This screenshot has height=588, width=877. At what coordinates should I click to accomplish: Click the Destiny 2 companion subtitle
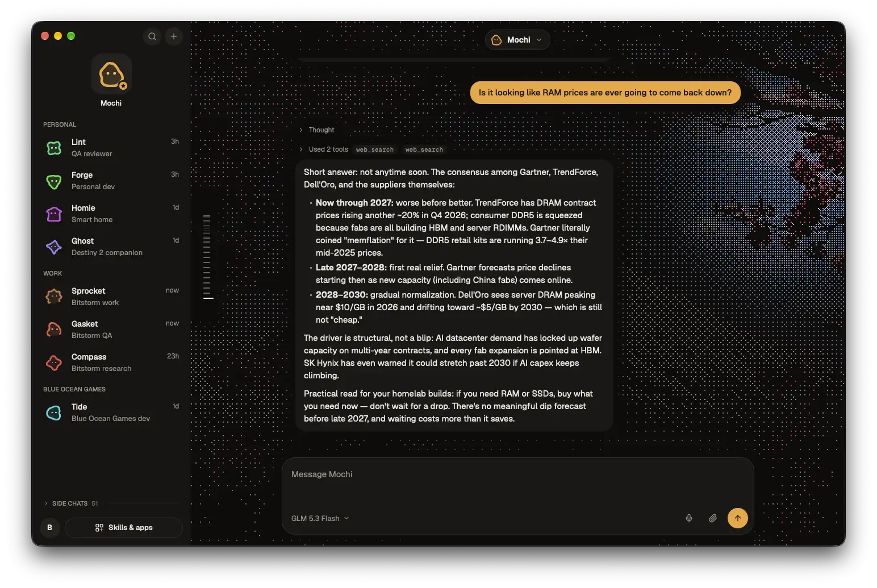pyautogui.click(x=107, y=253)
